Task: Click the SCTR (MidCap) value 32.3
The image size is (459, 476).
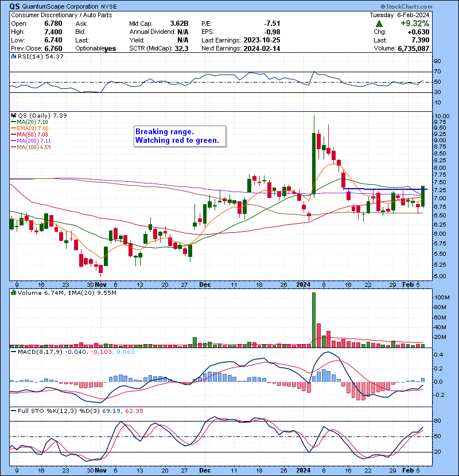Action: 182,49
